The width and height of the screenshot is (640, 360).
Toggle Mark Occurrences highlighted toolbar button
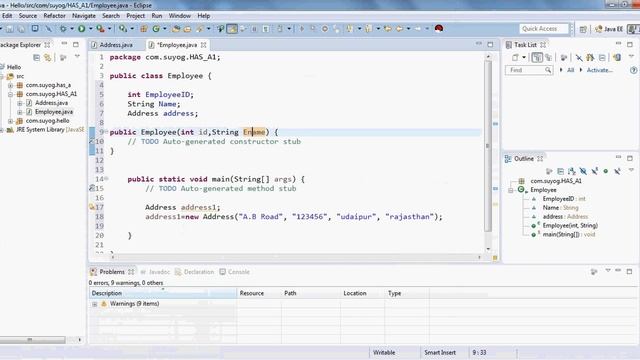click(x=232, y=29)
